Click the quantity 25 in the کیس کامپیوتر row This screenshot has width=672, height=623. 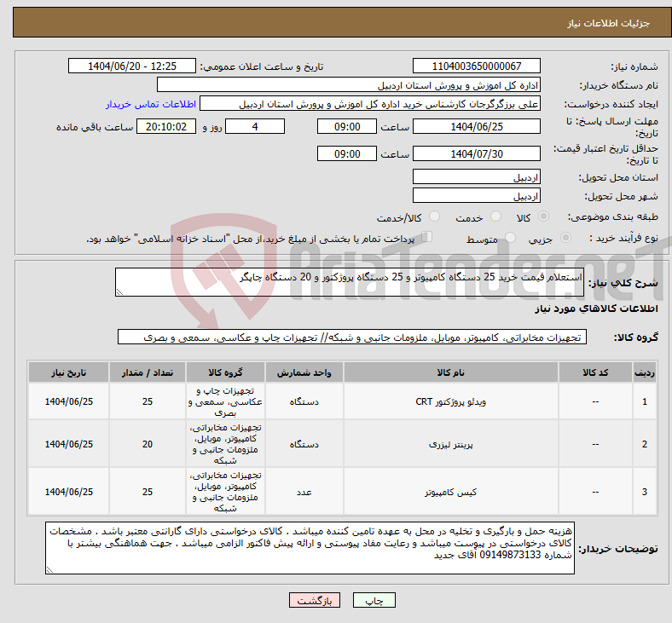tap(148, 492)
